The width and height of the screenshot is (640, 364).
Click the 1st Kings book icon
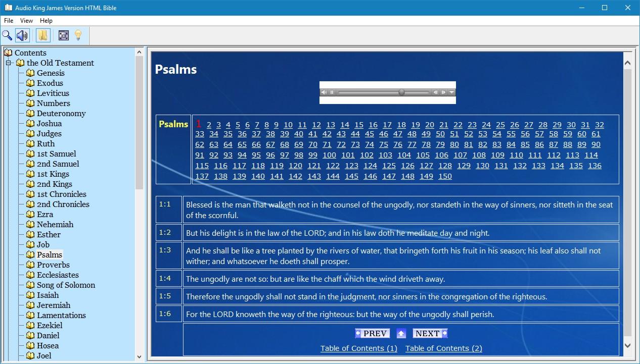(x=30, y=174)
